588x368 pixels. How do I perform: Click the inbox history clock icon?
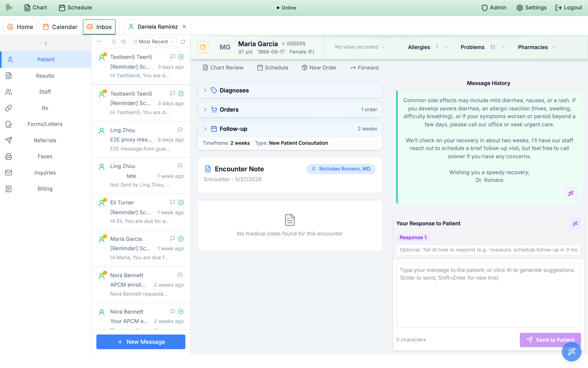pyautogui.click(x=124, y=42)
